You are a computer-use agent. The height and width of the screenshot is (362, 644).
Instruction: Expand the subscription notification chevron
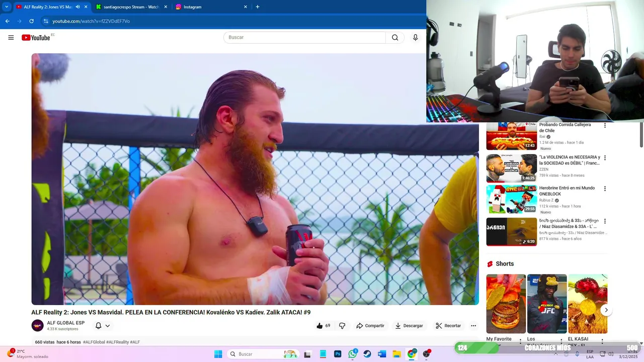pyautogui.click(x=108, y=326)
